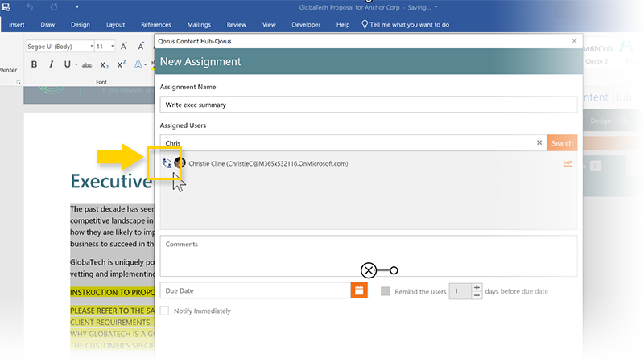Apply superscript formatting
The width and height of the screenshot is (644, 362).
[x=122, y=64]
